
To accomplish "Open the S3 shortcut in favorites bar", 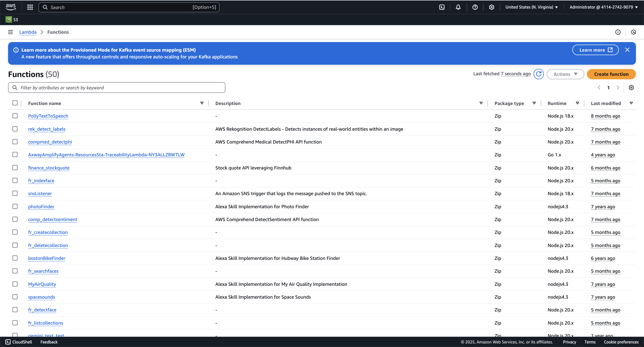I will (12, 19).
